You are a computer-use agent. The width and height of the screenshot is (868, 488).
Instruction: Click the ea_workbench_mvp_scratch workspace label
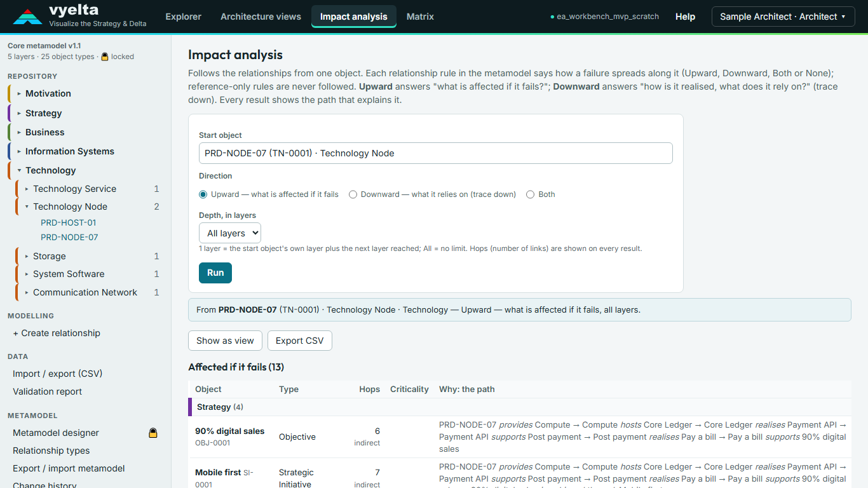click(604, 17)
